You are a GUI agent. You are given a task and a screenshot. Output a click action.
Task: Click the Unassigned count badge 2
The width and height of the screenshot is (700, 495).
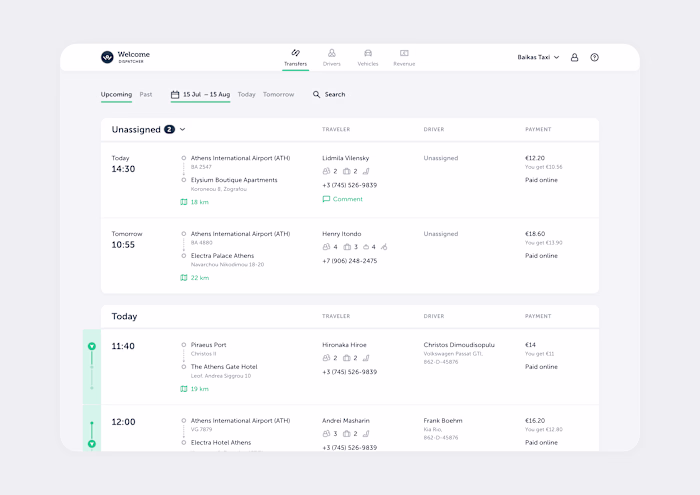(x=169, y=129)
